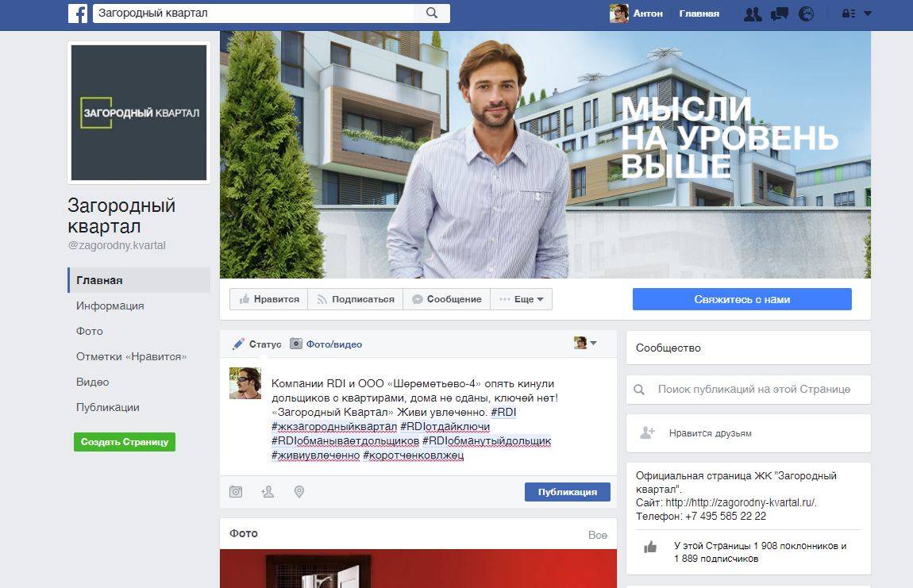This screenshot has width=913, height=588.
Task: Open notifications globe icon
Action: click(x=806, y=13)
